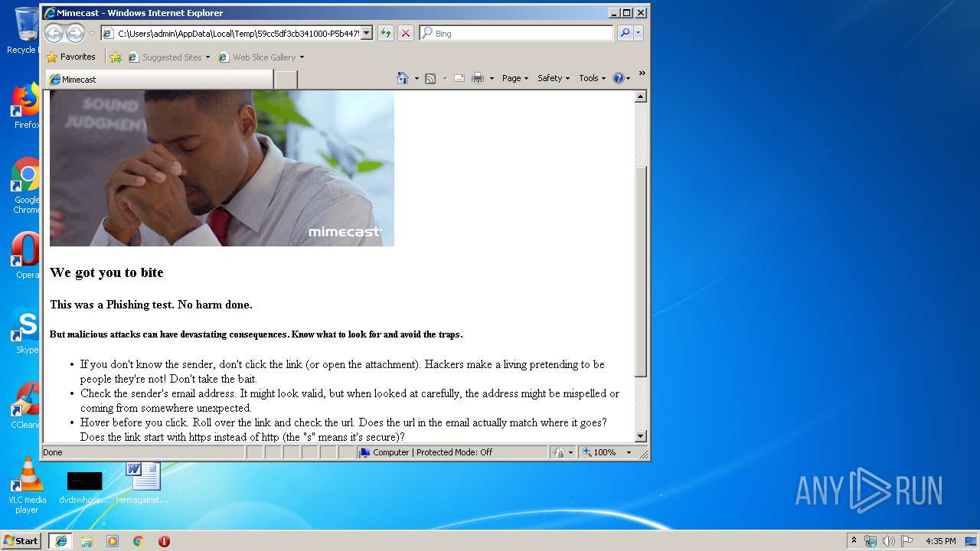The image size is (980, 551).
Task: Click Add to Favorites Bar icon
Action: 116,57
